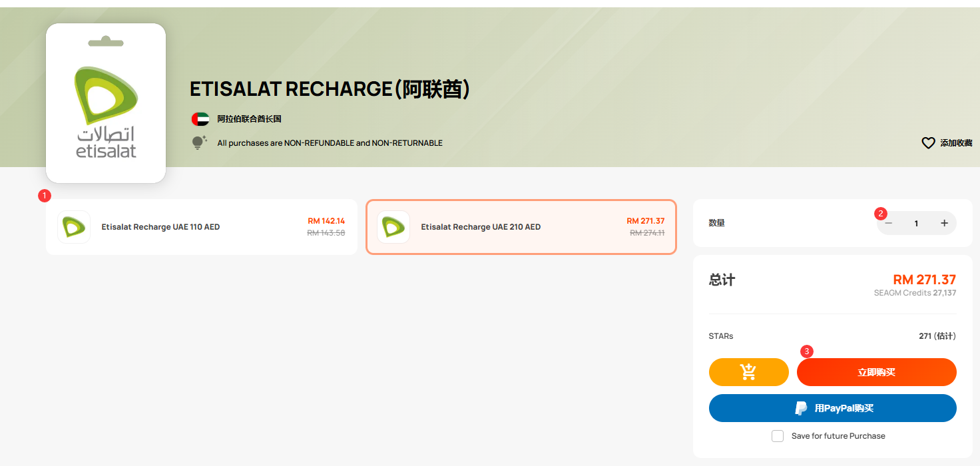Tick the Save for future Purchase checkbox

[778, 436]
